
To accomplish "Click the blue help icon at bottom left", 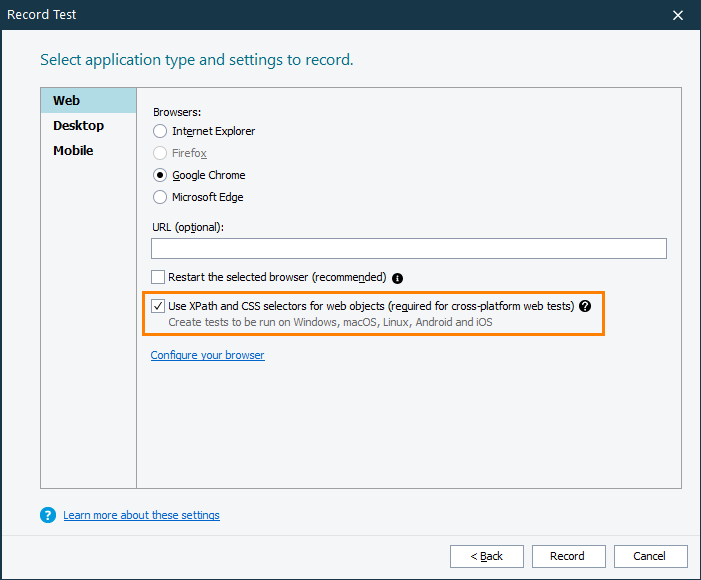I will pos(48,515).
